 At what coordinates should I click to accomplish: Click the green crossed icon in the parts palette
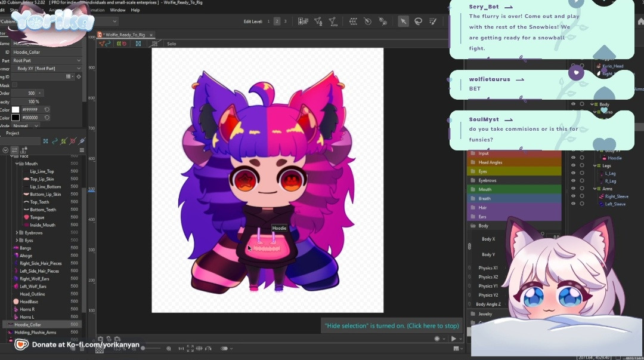pyautogui.click(x=64, y=141)
